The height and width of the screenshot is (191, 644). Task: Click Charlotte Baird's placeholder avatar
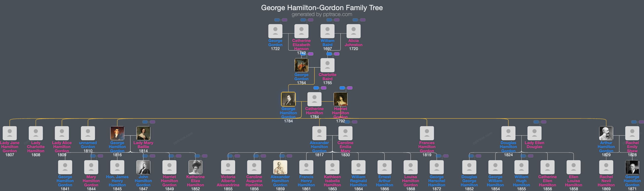(327, 65)
